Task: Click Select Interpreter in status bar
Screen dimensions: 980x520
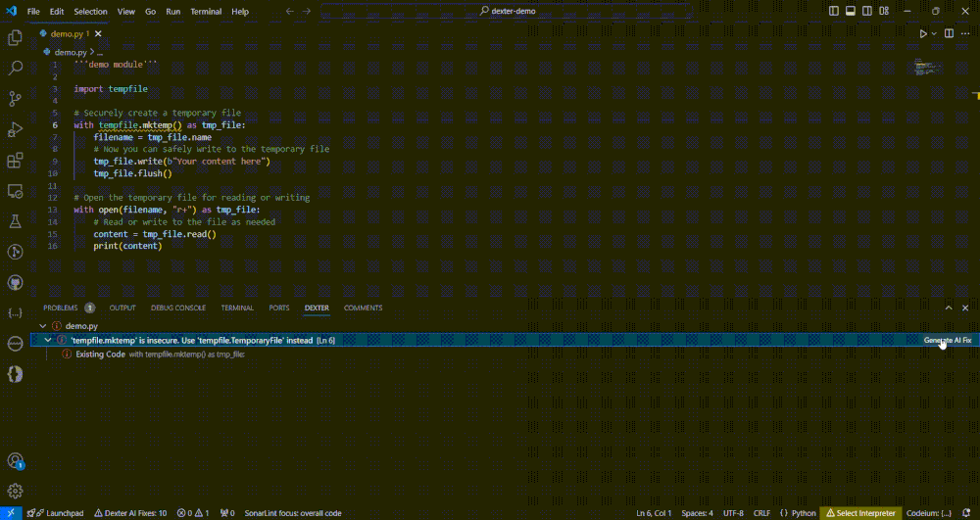Action: pyautogui.click(x=862, y=513)
